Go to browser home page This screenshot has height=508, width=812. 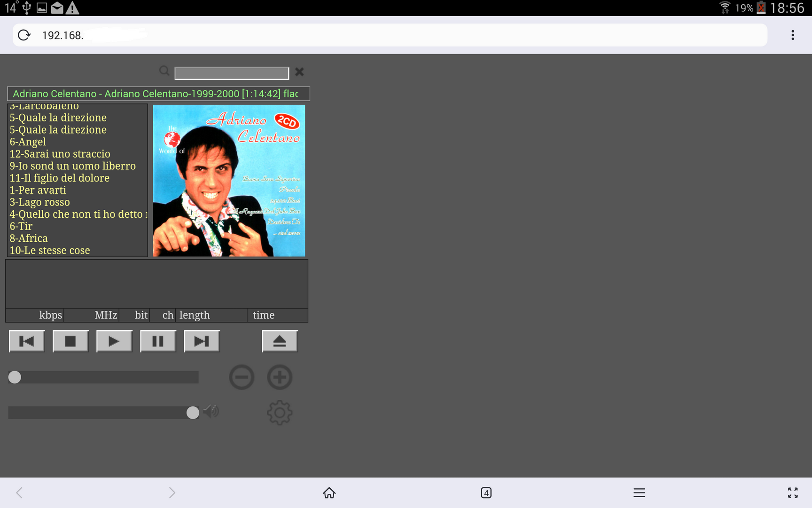tap(329, 492)
